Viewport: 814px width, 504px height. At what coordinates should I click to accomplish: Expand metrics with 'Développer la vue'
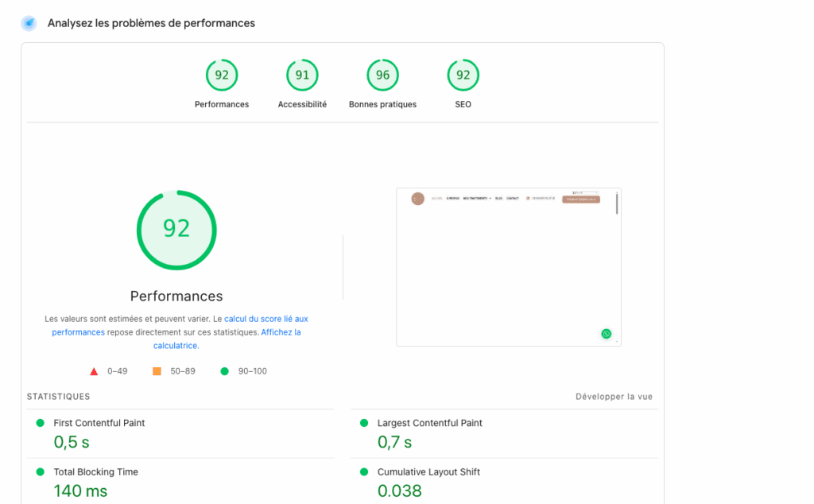pos(614,397)
